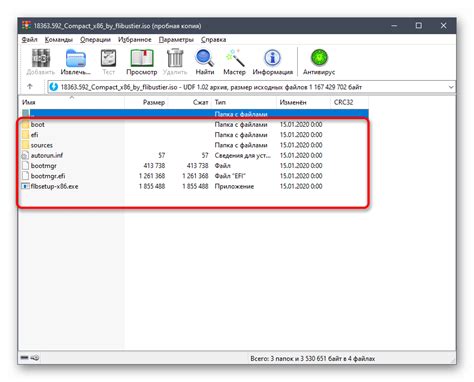This screenshot has width=474, height=382.
Task: Sort by the Изменён column header
Action: pos(303,102)
